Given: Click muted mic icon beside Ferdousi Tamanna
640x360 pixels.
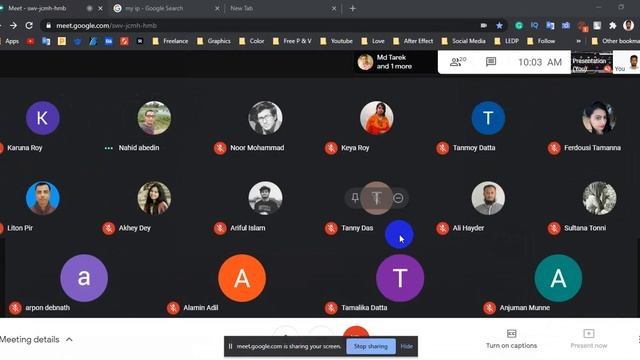Looking at the screenshot, I should [x=554, y=148].
